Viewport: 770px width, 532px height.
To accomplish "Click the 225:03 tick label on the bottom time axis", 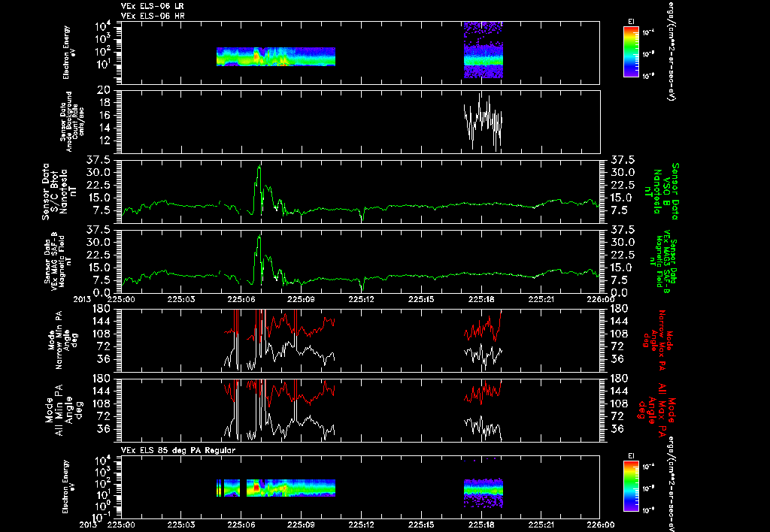I will click(x=180, y=524).
